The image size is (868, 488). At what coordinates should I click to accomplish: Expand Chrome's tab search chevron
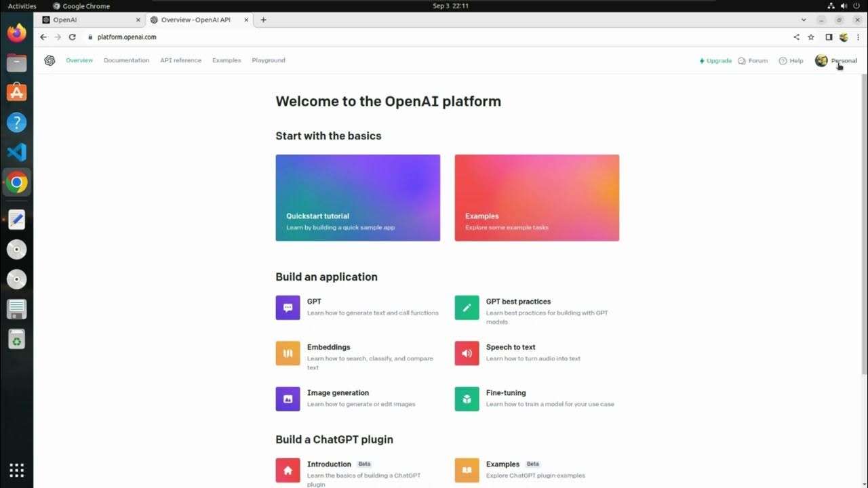[x=804, y=20]
